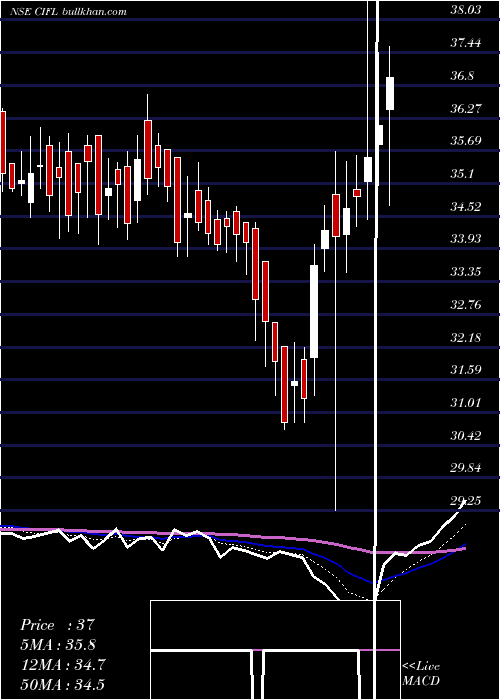This screenshot has height=700, width=500.
Task: Select the 32.18 price axis label
Action: tap(466, 338)
